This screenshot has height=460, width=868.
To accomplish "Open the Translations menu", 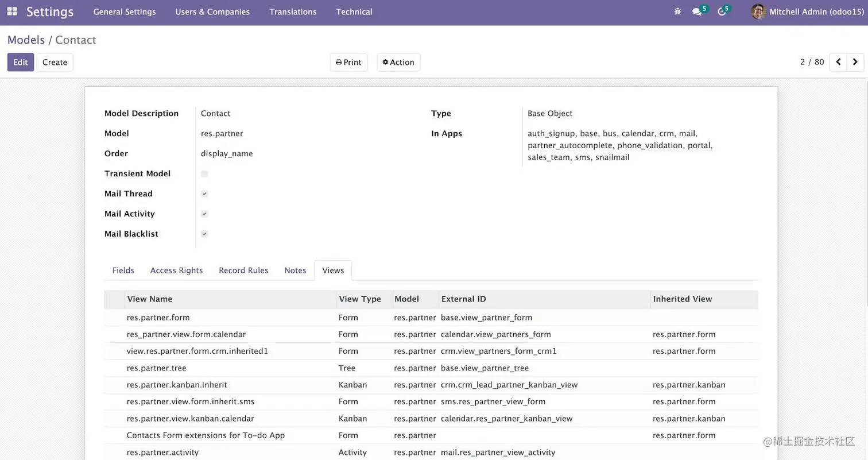I will (293, 11).
